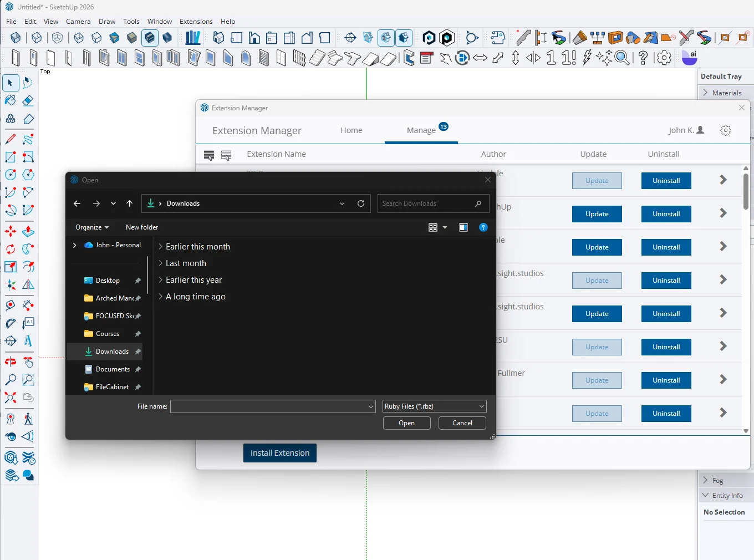Open the Ruby Files type dropdown
This screenshot has height=560, width=754.
[435, 406]
